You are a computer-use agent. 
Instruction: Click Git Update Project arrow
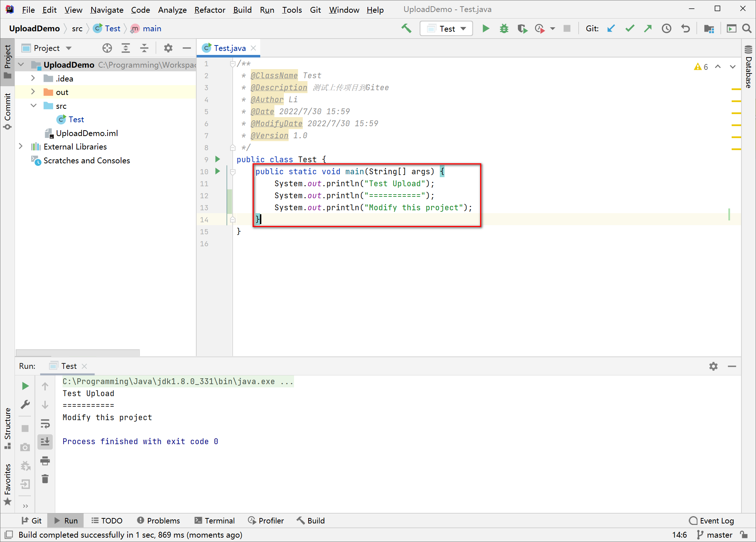611,28
